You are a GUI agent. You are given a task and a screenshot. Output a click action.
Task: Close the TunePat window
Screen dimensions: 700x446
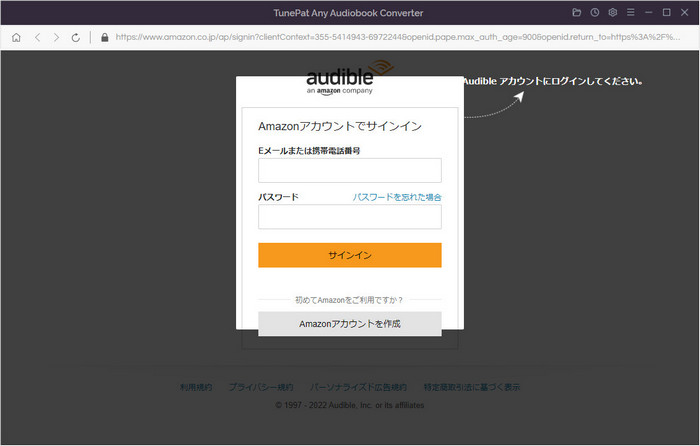click(684, 13)
